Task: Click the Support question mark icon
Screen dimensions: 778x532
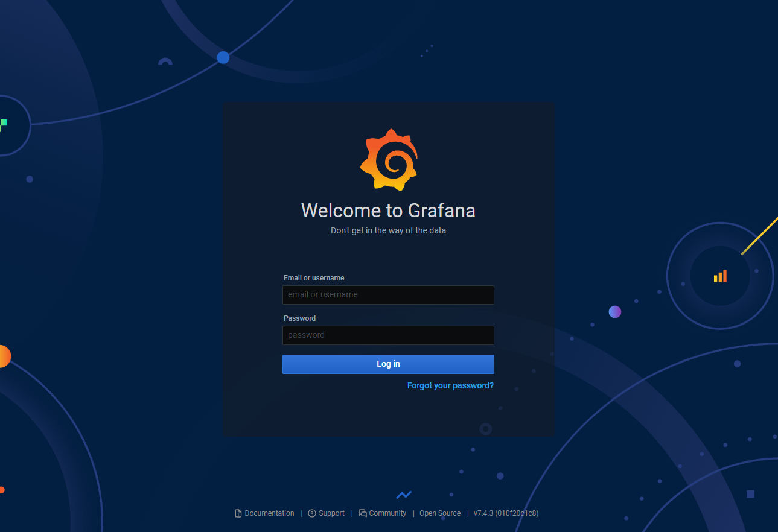Action: (x=312, y=513)
